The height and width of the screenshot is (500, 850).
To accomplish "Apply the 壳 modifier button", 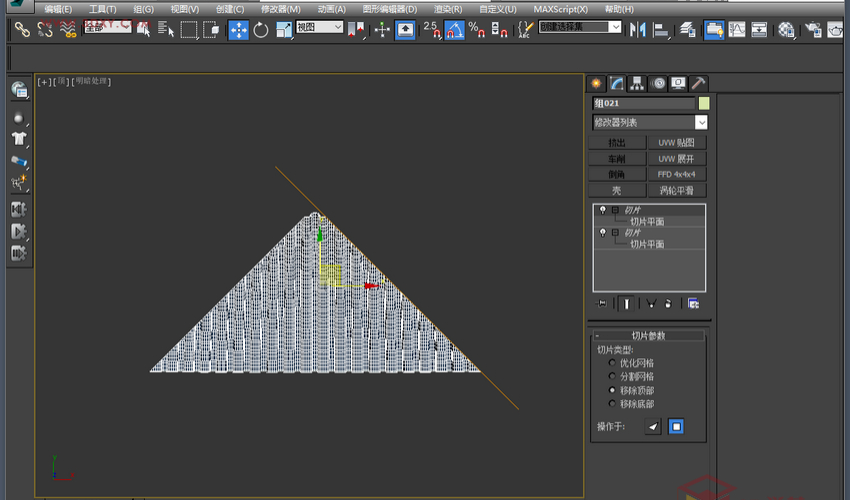I will 617,191.
